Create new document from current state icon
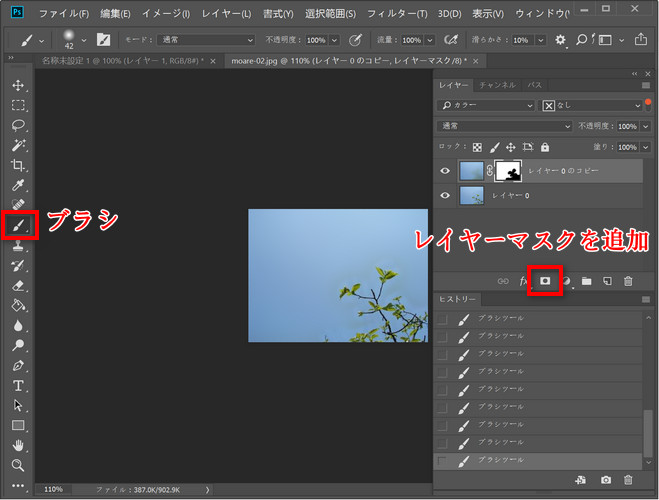The width and height of the screenshot is (659, 500). (x=581, y=480)
